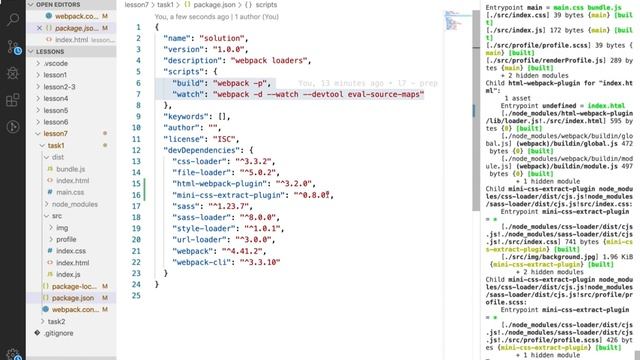Screen dimensions: 640x360
Task: Click the "mini-css-extract-plugin" dependency key
Action: 228,195
